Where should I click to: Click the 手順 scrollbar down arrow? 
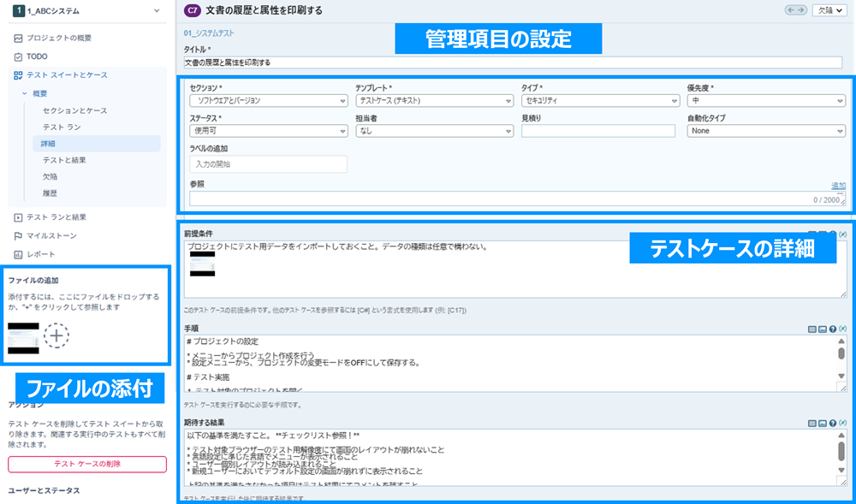click(841, 376)
